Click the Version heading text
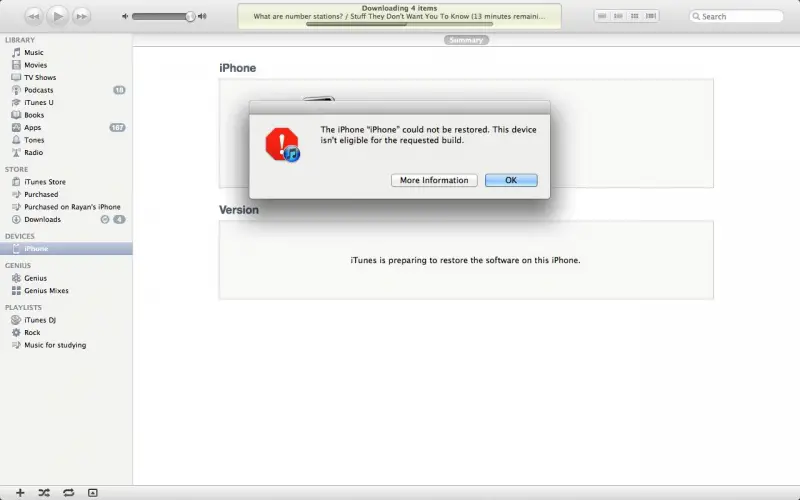Screen dimensions: 800x500 pos(239,210)
